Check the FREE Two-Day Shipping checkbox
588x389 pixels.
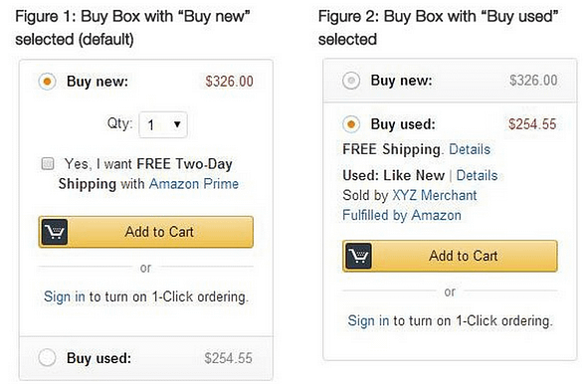click(x=47, y=163)
